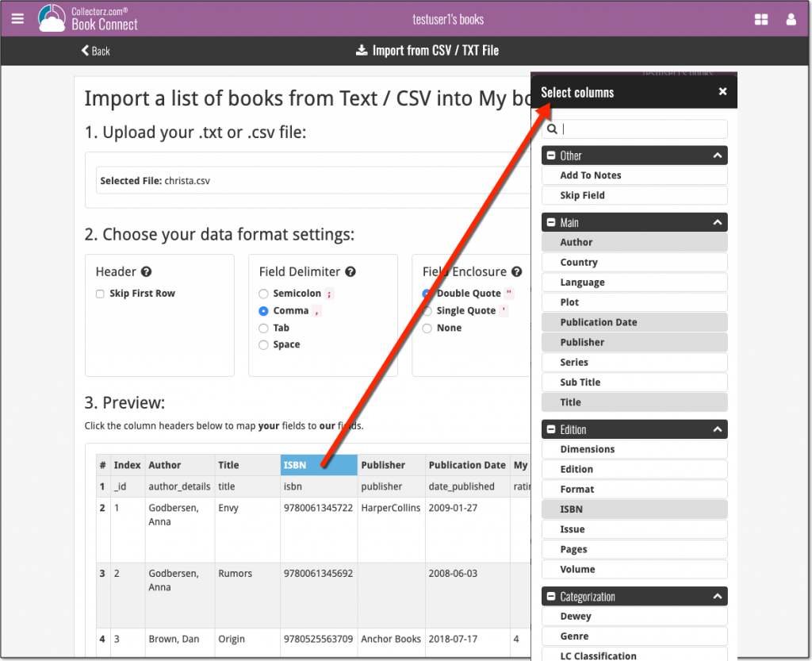The width and height of the screenshot is (812, 661).
Task: Select the Tab field delimiter
Action: pos(262,327)
